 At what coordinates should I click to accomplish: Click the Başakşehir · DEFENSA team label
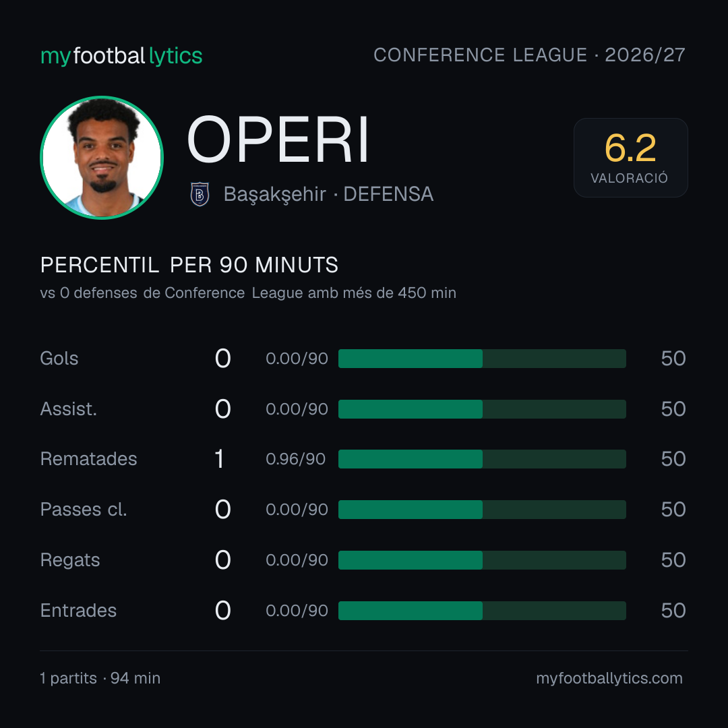(x=328, y=194)
